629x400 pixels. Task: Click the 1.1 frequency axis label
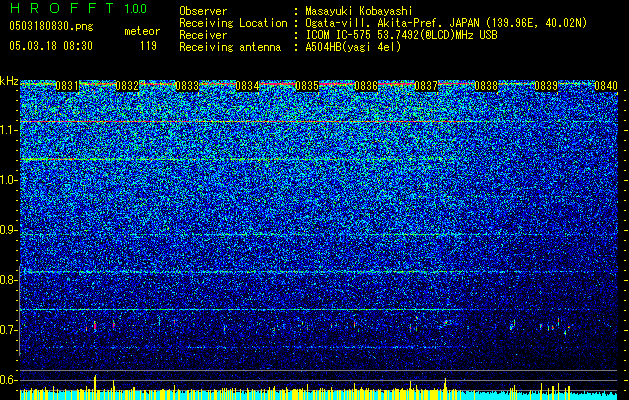(8, 130)
